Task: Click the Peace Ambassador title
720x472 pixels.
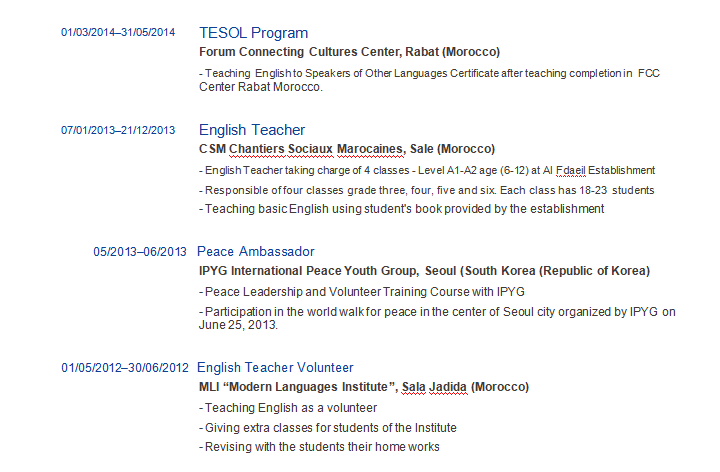Action: click(x=256, y=252)
